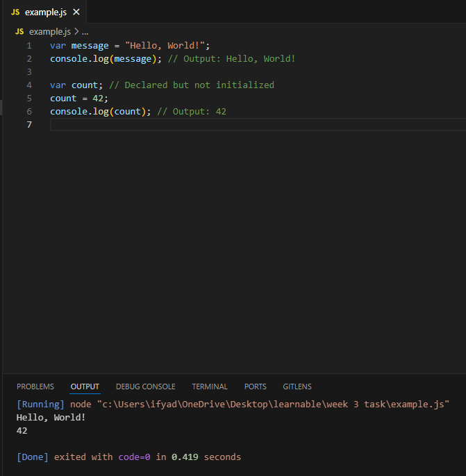Image resolution: width=466 pixels, height=476 pixels.
Task: Close the example.js editor tab
Action: (76, 12)
